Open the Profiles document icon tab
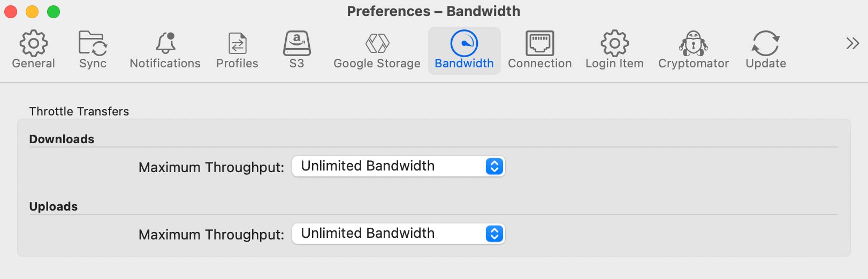This screenshot has width=868, height=279. pyautogui.click(x=237, y=43)
